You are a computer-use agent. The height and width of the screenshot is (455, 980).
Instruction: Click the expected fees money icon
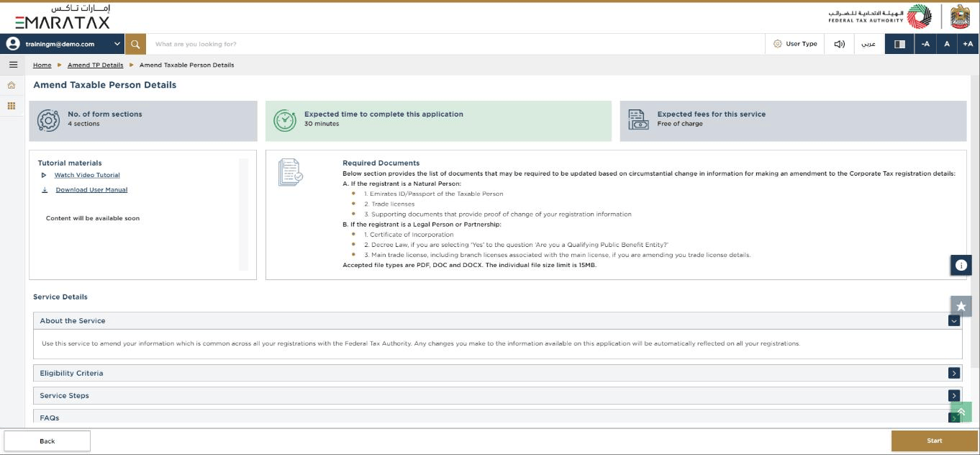click(x=638, y=120)
